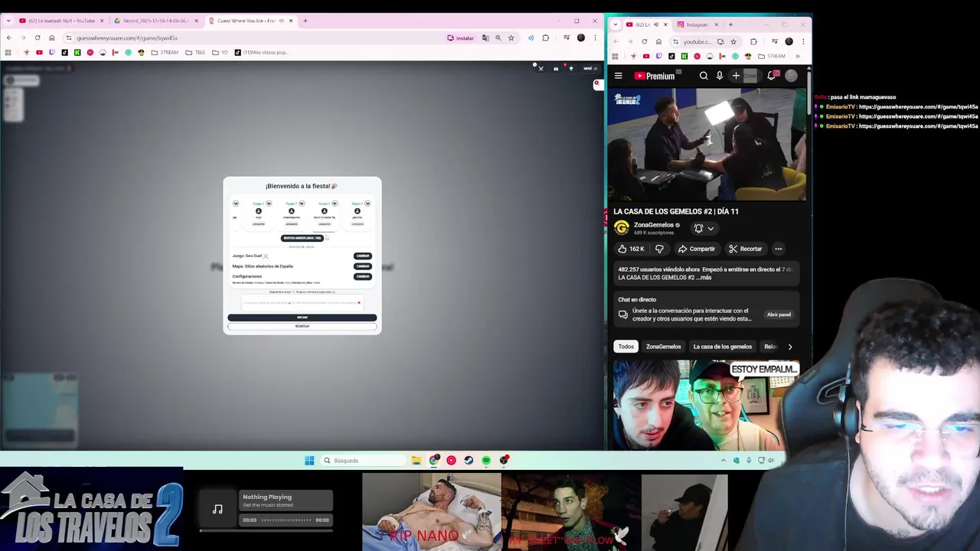Go to home page in left browser
This screenshot has height=551, width=980.
(x=52, y=37)
